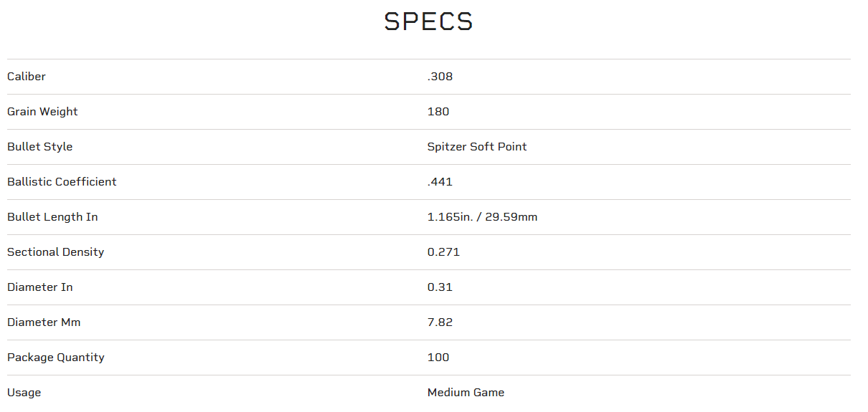Click the 180 grain weight value
Screen dimensions: 868x412
[438, 112]
